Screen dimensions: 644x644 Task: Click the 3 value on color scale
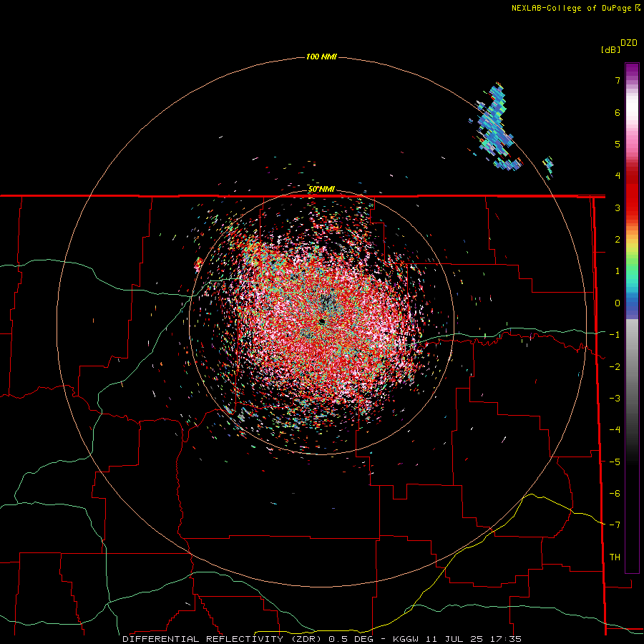pos(618,208)
